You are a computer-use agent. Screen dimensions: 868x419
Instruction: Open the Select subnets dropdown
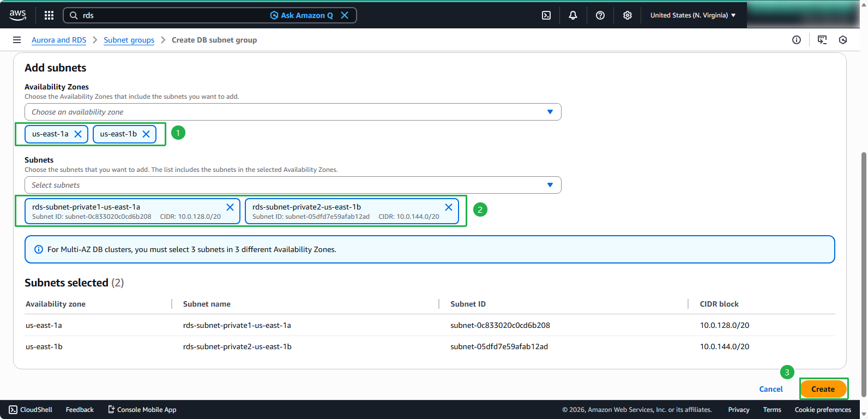click(x=293, y=185)
